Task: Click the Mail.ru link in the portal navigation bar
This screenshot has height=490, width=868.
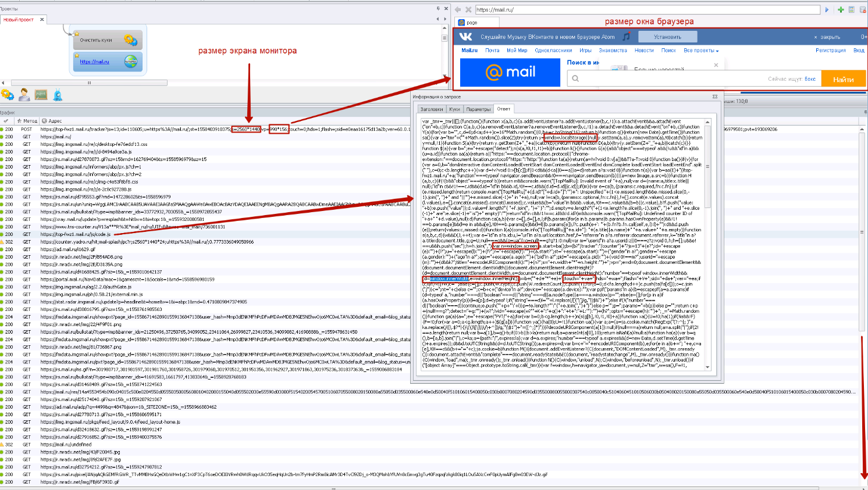Action: pos(469,51)
